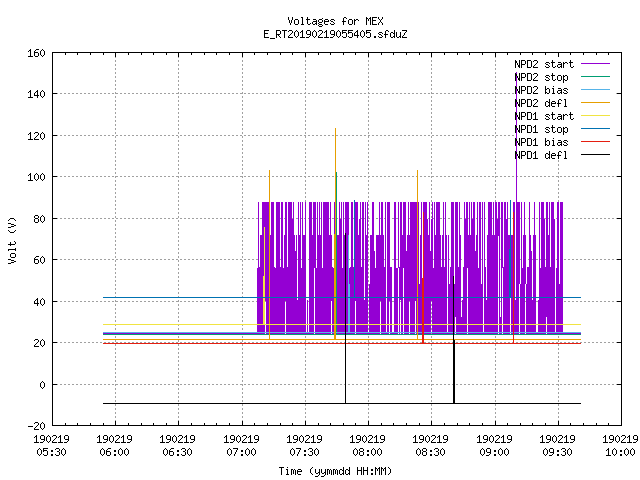Click the -20 y-axis tick label
Viewport: 640px width, 480px height.
[36, 426]
